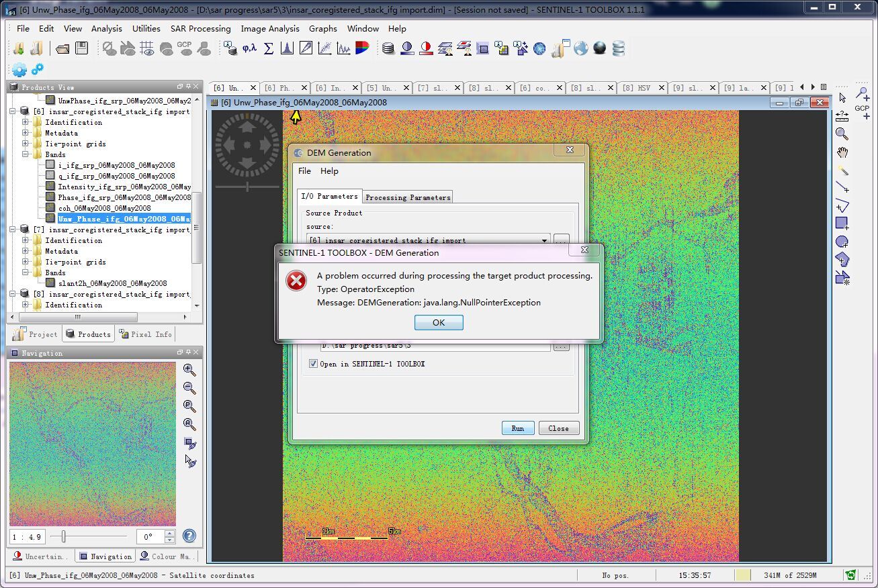
Task: Click the zoom out icon in Navigation panel
Action: 190,388
